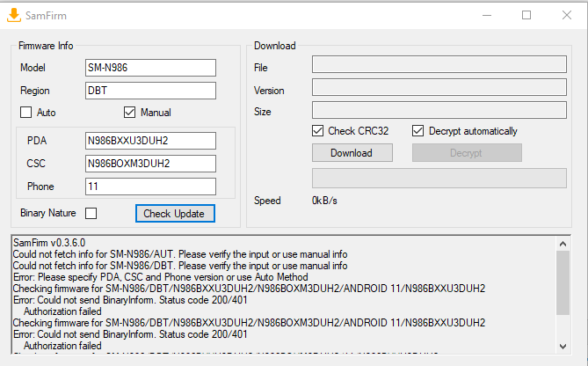Disable Check CRC32 option
The width and height of the screenshot is (588, 366).
click(x=317, y=130)
